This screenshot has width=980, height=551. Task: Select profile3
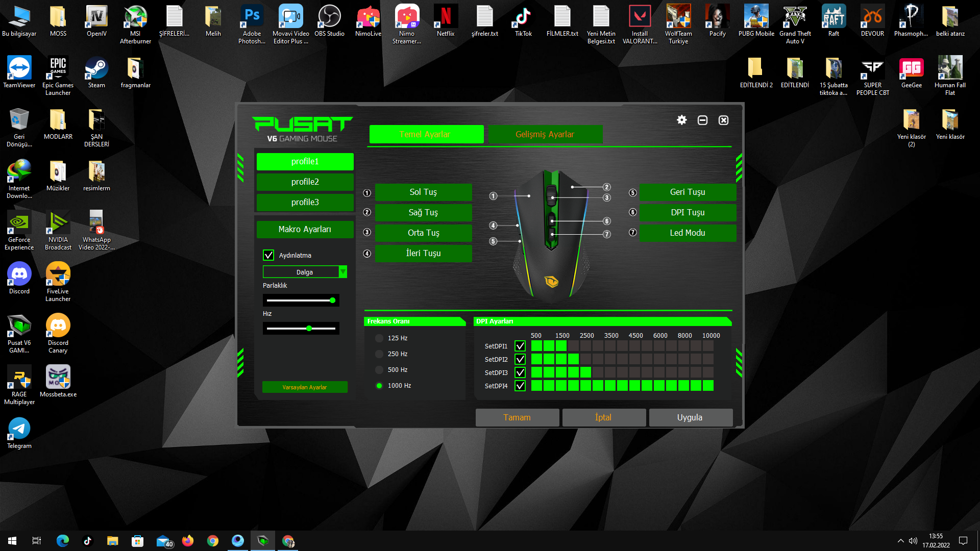(305, 202)
